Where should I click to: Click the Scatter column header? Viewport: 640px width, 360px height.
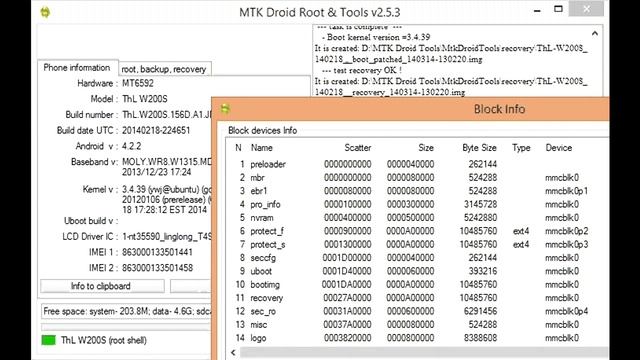358,148
